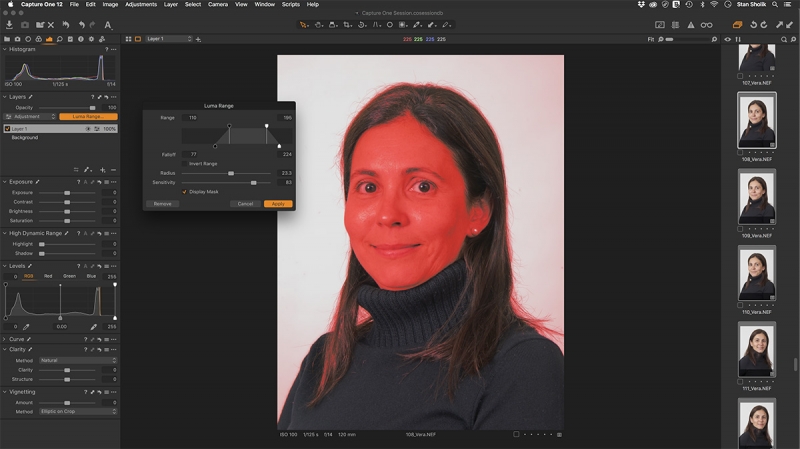This screenshot has height=449, width=800.
Task: Select the Spot removal circle tool
Action: (x=390, y=24)
